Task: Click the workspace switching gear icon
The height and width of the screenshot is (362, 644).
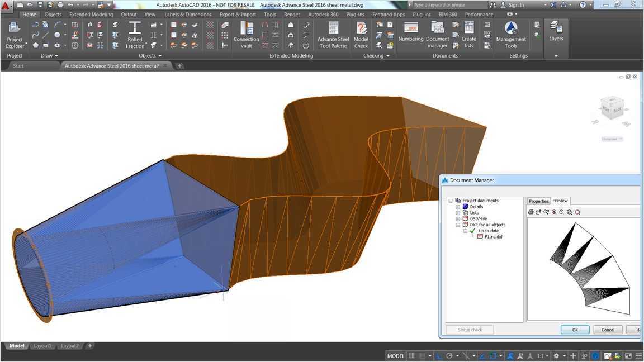Action: pos(556,356)
